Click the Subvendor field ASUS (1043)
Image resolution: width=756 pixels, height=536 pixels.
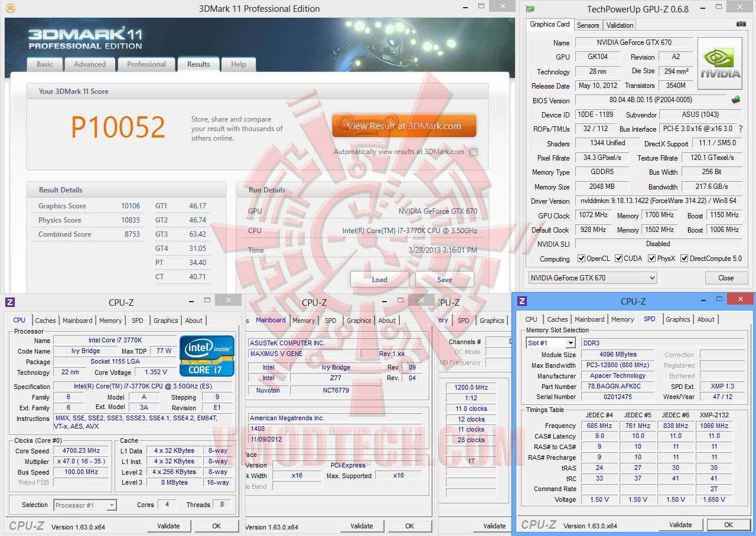coord(700,115)
